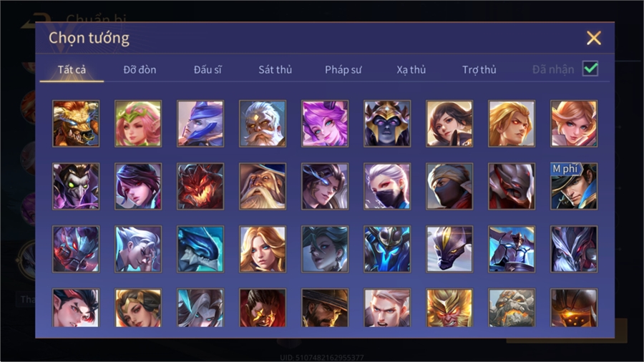Choose the green-eyed plague mask hero
The width and height of the screenshot is (644, 362).
tap(76, 186)
